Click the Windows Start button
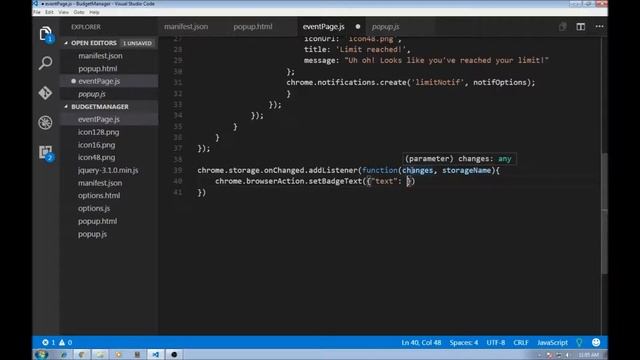Viewport: 640px width, 360px height. (x=41, y=354)
